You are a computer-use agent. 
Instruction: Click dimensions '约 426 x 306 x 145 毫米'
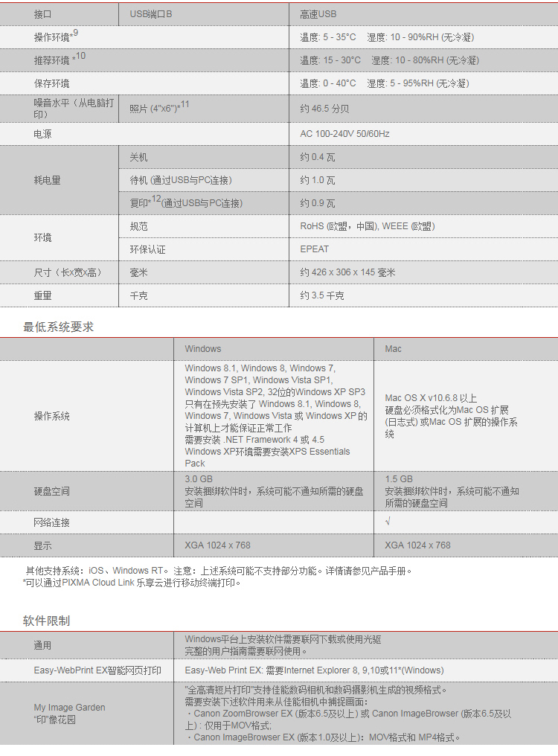347,273
